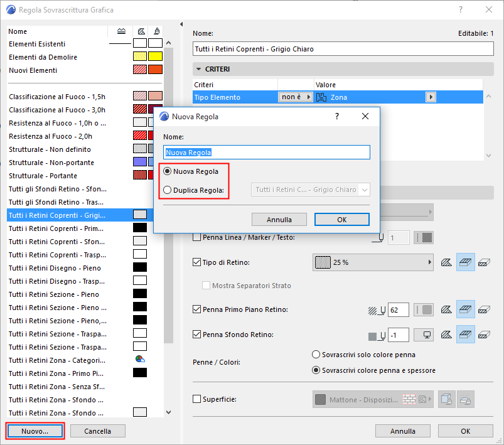
Task: Select 'Tutti i Retini Disegno - Pieno' rule
Action: coord(55,268)
